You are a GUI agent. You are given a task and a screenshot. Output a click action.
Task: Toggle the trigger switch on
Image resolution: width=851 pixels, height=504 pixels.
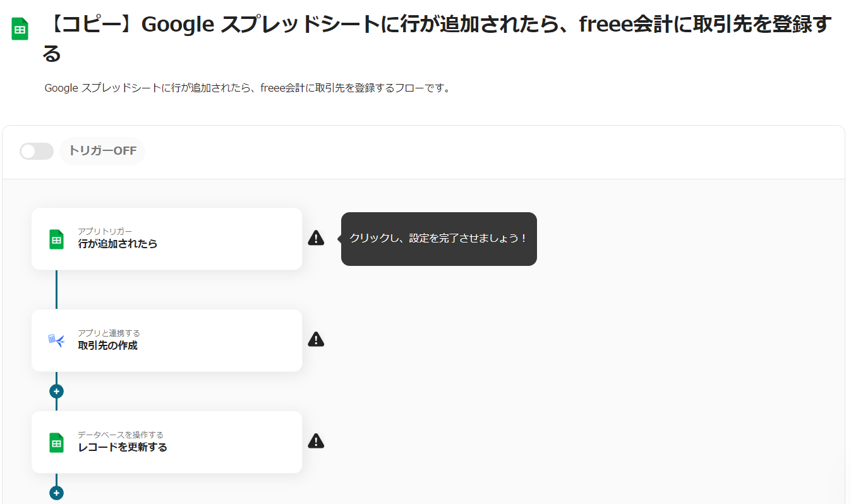coord(37,152)
